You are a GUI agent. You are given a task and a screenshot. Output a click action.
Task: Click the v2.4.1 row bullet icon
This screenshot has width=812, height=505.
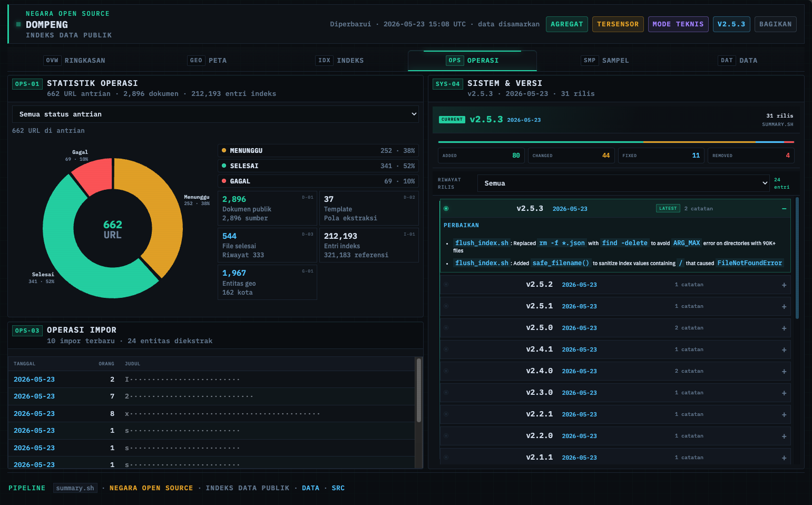pos(446,349)
